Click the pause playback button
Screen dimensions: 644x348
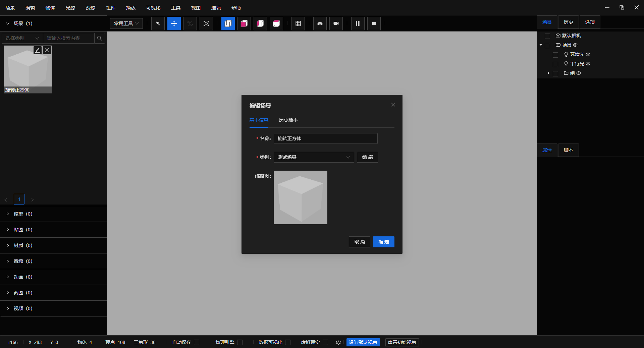click(358, 23)
